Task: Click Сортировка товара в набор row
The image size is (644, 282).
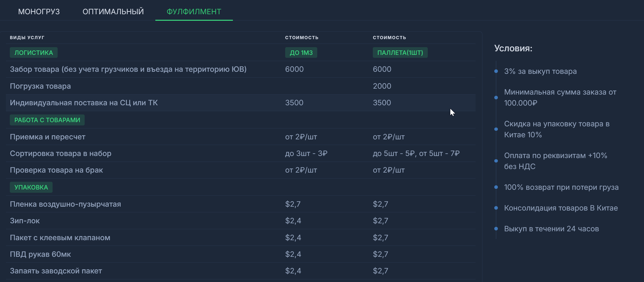Action: click(x=61, y=153)
